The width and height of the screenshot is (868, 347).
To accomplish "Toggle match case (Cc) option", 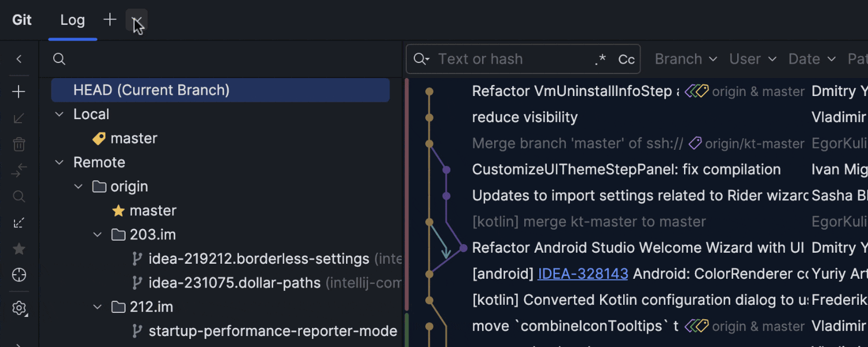I will [x=626, y=59].
